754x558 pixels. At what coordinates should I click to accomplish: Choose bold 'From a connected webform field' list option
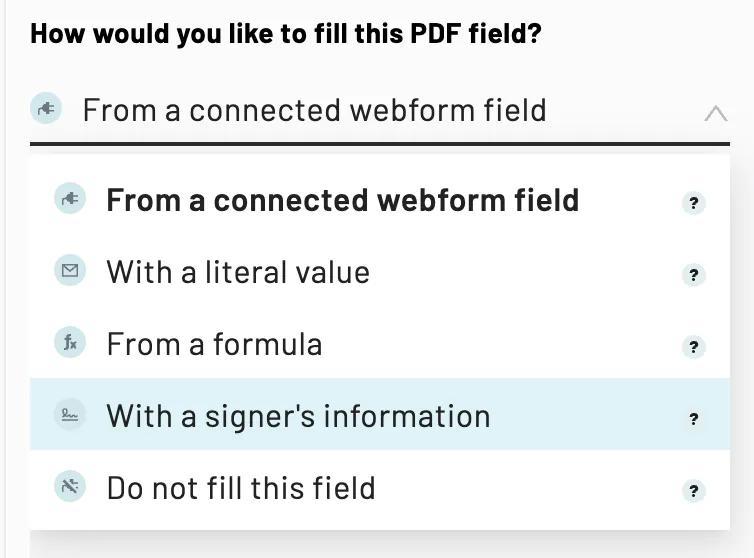(x=342, y=200)
